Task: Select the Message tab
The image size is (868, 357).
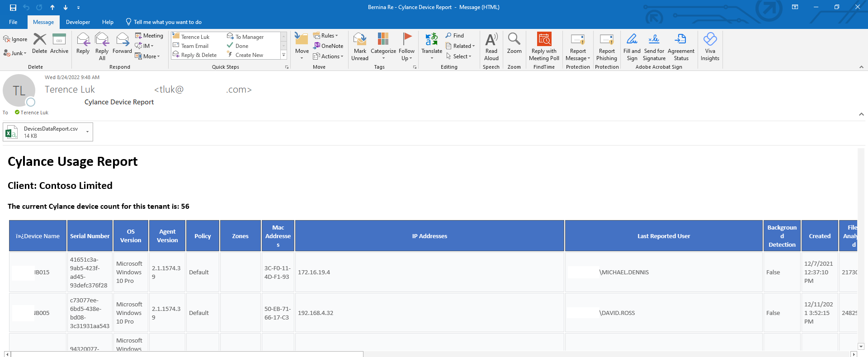Action: pos(43,22)
